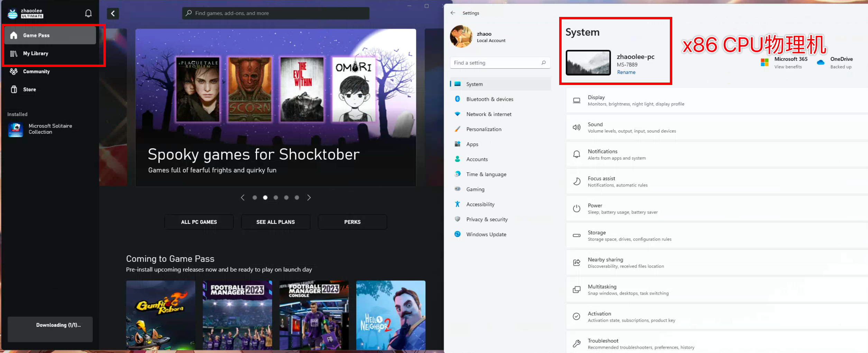Click Rename link under zhaoolee-pc
The image size is (868, 353).
tap(626, 72)
